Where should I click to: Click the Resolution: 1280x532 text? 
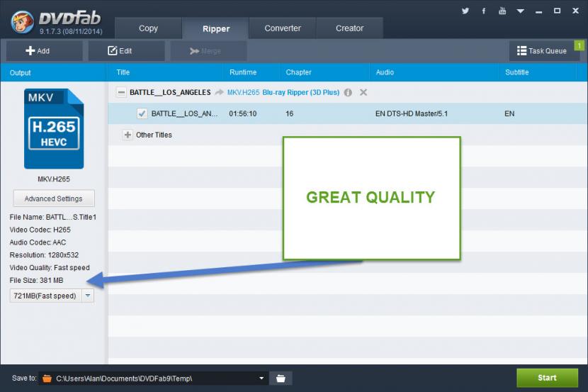click(x=44, y=255)
